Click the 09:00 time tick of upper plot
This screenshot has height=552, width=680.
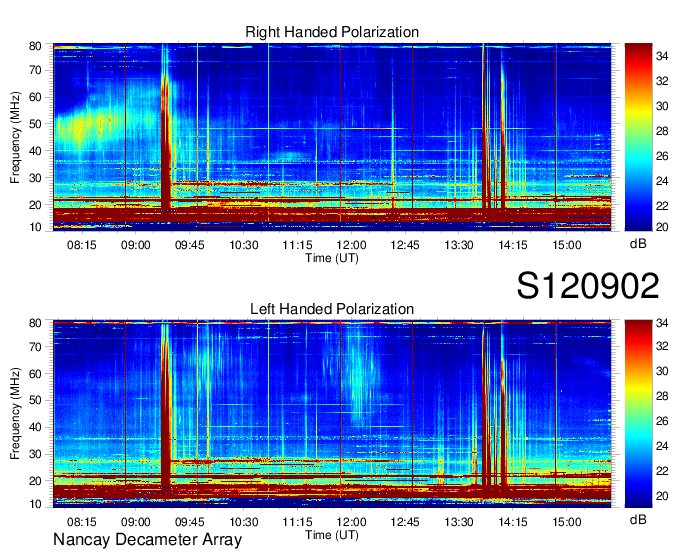pos(135,245)
